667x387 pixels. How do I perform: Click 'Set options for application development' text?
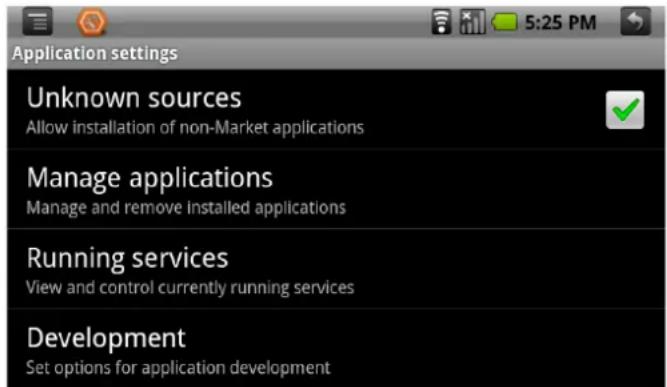(x=178, y=368)
